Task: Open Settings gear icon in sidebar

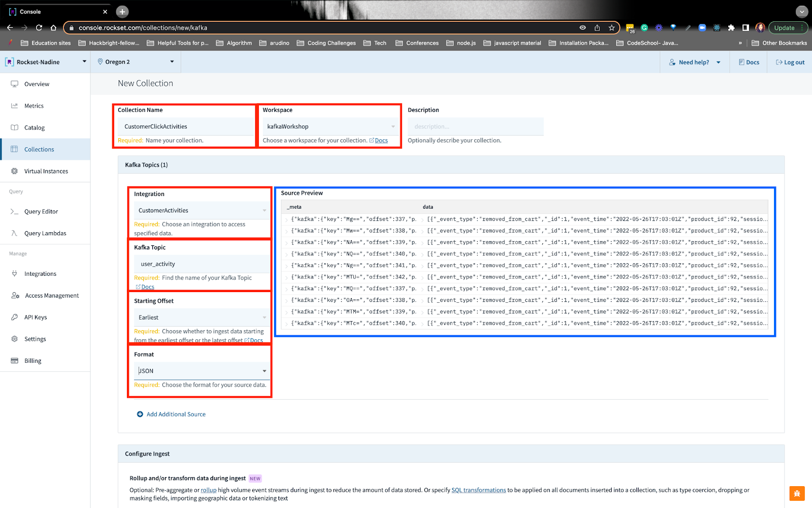Action: point(14,339)
